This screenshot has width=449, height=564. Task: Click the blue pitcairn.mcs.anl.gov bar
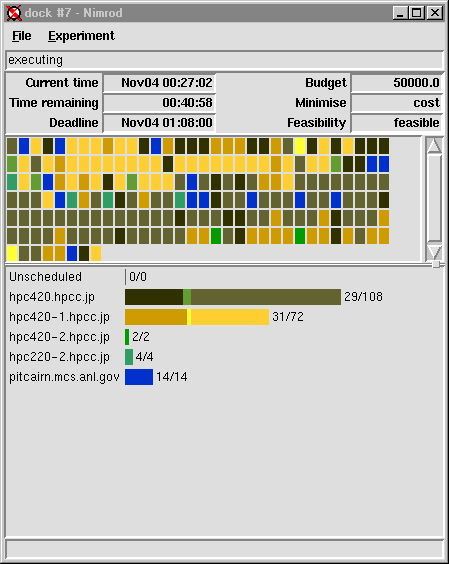tap(139, 377)
